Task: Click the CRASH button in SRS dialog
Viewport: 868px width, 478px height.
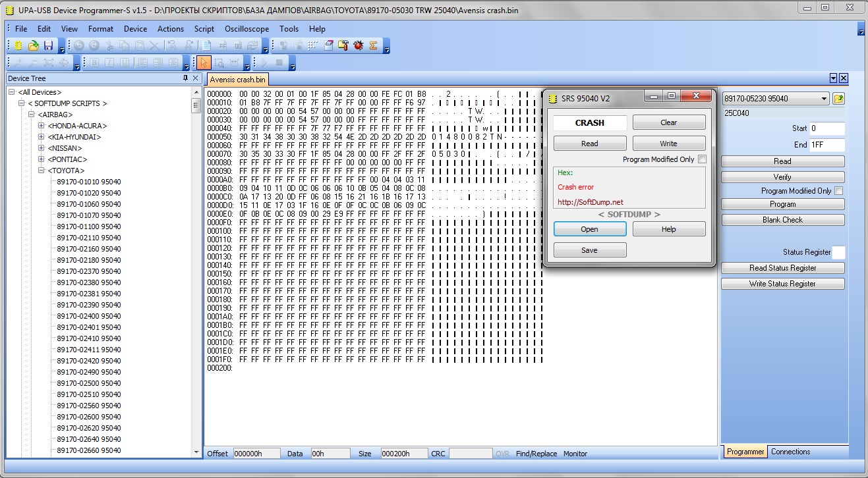Action: point(590,122)
